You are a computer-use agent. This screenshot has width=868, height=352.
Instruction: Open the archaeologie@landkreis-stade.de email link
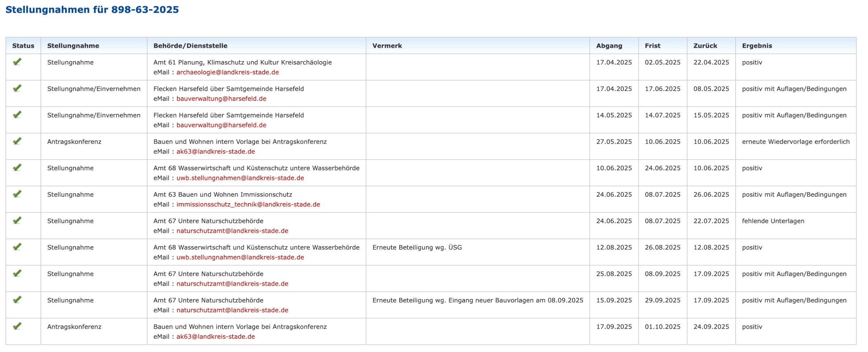[x=227, y=72]
